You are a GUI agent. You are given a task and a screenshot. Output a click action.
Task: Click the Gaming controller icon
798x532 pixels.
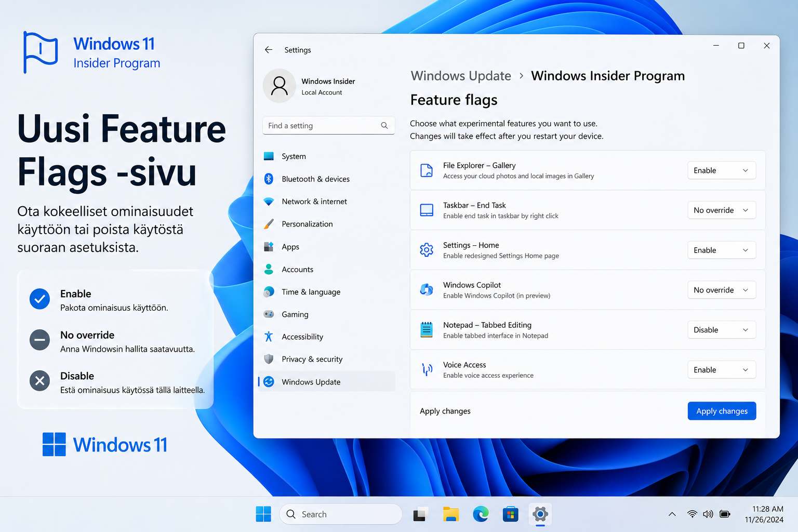coord(269,314)
